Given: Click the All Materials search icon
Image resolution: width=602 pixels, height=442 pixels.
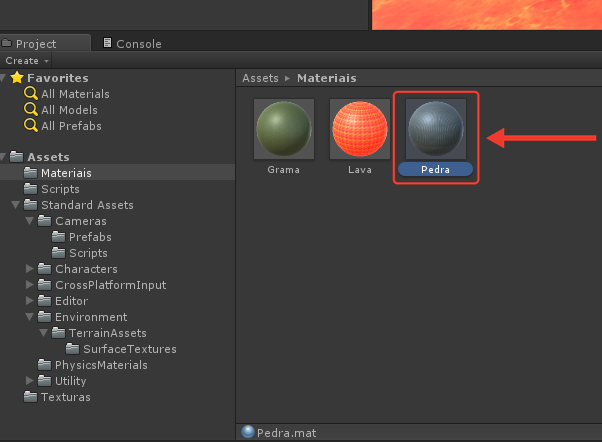Looking at the screenshot, I should tap(30, 93).
